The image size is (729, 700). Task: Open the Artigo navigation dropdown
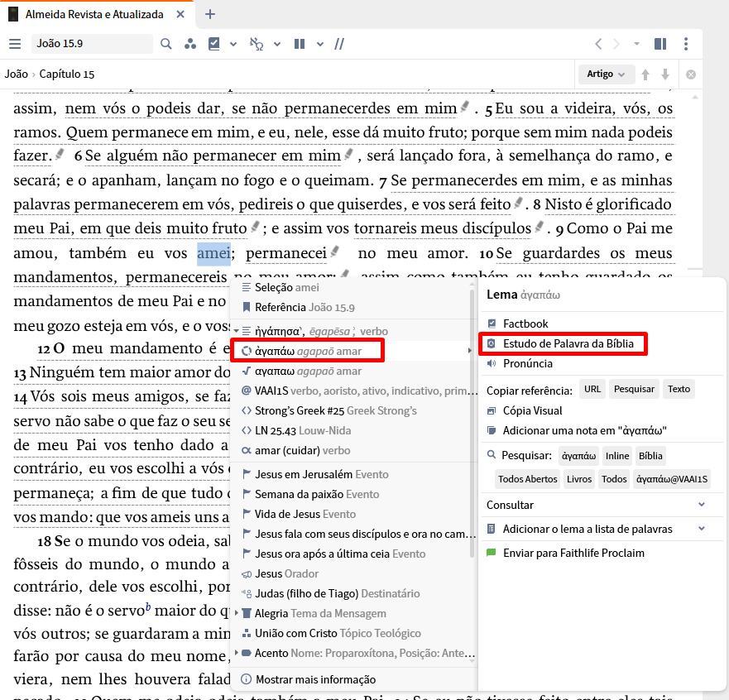click(x=607, y=74)
